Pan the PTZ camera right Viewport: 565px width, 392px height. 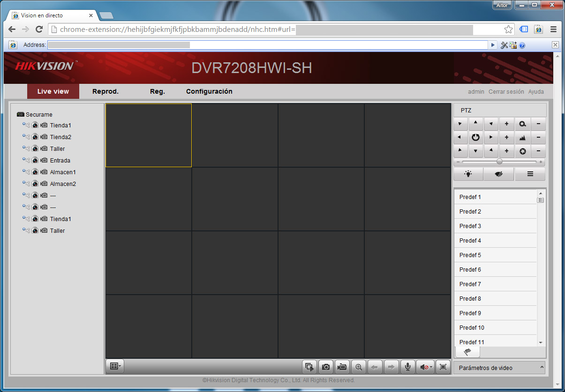[491, 138]
